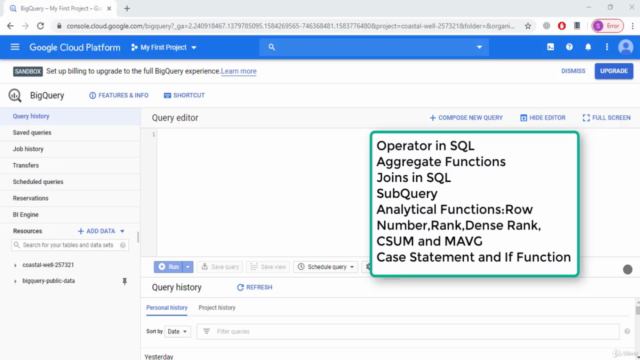Reload the page with the refresh icon
640x360 pixels.
40,26
